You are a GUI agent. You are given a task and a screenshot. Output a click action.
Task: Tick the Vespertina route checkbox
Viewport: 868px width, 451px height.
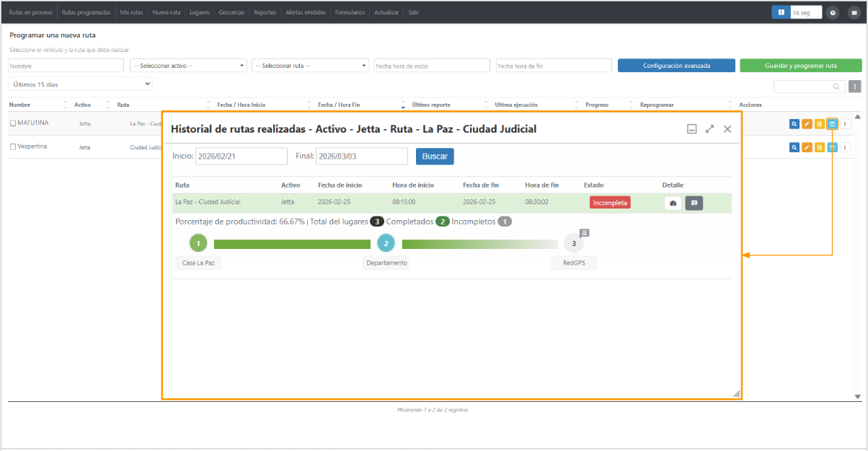click(13, 146)
